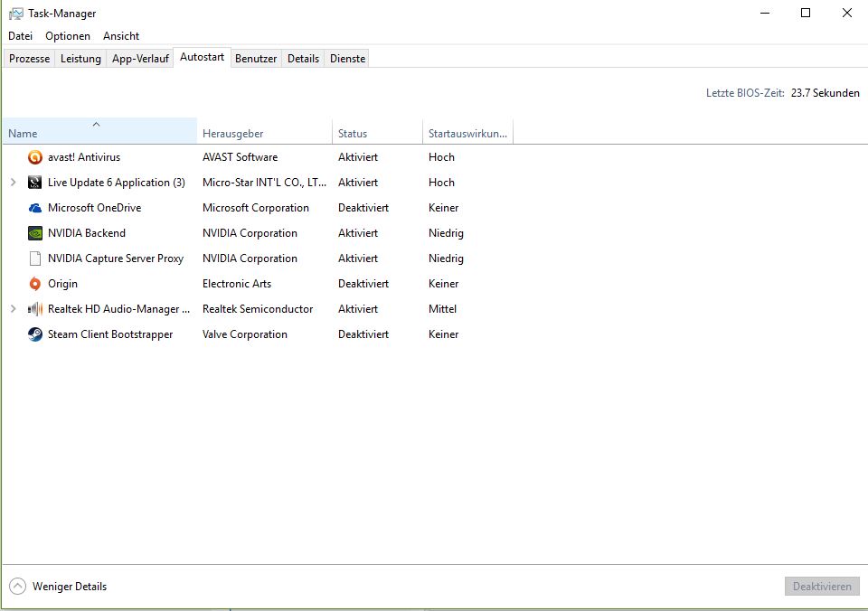Click Aktiviert status in the avast! row
The width and height of the screenshot is (868, 611).
(x=358, y=157)
